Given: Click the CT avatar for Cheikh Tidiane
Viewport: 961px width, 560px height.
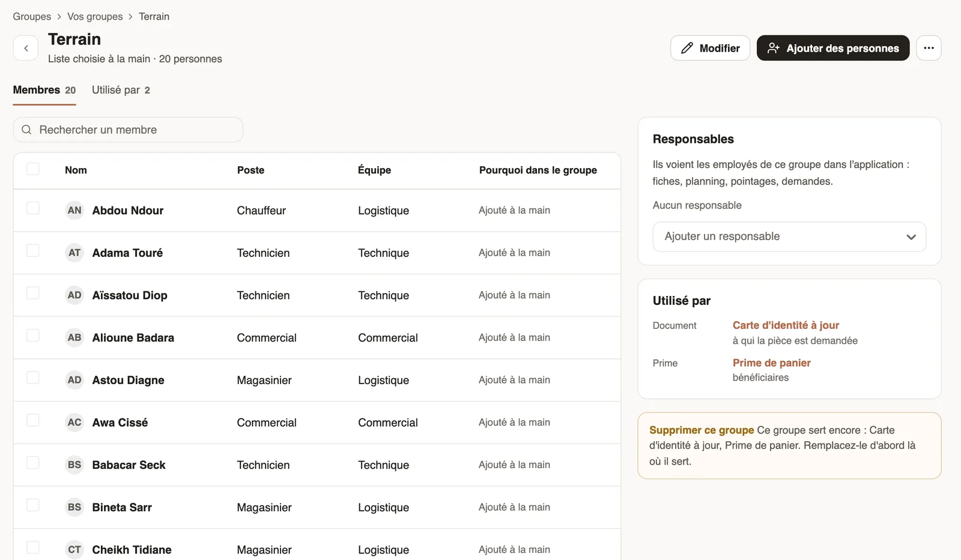Looking at the screenshot, I should pos(74,550).
